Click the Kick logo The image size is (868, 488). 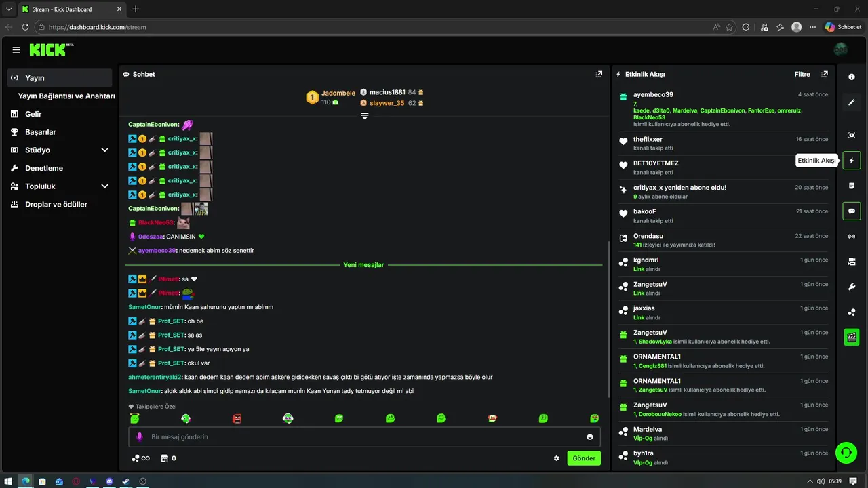[51, 49]
